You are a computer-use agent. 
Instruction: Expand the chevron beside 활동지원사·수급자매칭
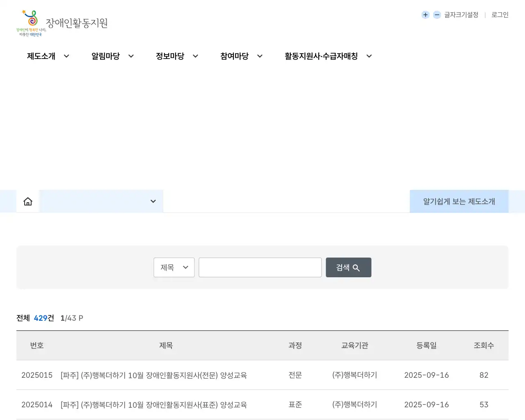click(369, 56)
